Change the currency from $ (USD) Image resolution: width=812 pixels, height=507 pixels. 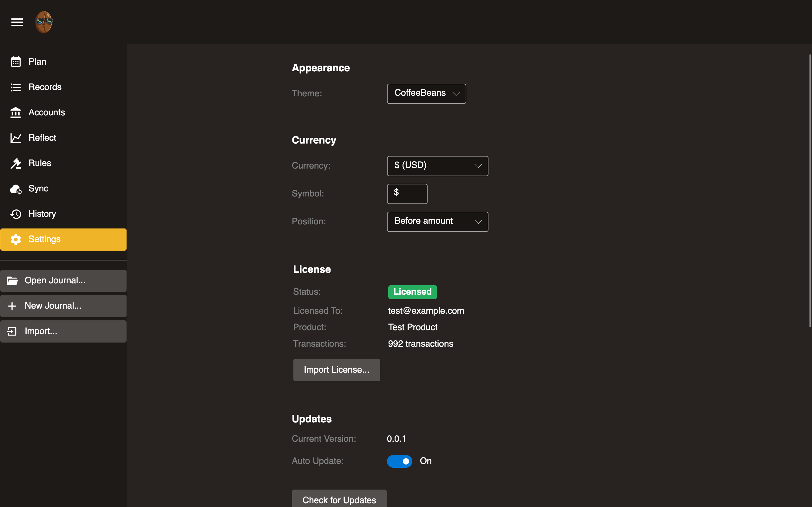[437, 166]
